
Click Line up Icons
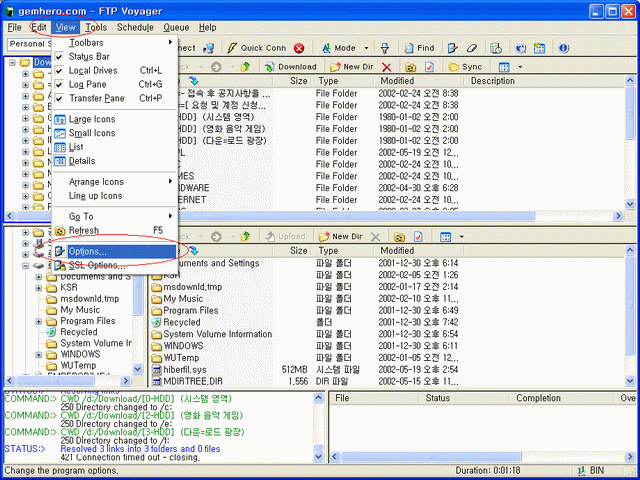[115, 196]
